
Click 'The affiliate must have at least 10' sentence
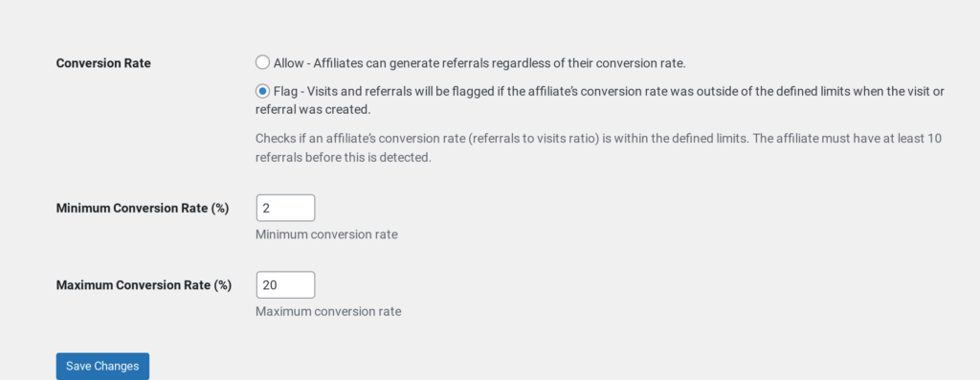(848, 138)
